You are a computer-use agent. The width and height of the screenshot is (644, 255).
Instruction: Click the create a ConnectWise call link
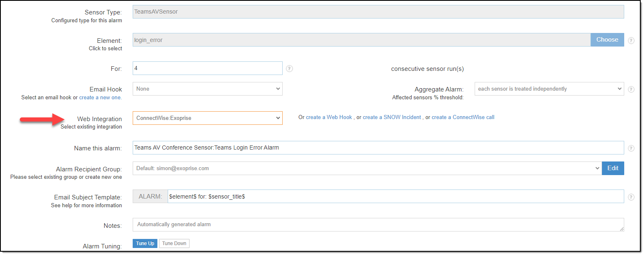[463, 117]
